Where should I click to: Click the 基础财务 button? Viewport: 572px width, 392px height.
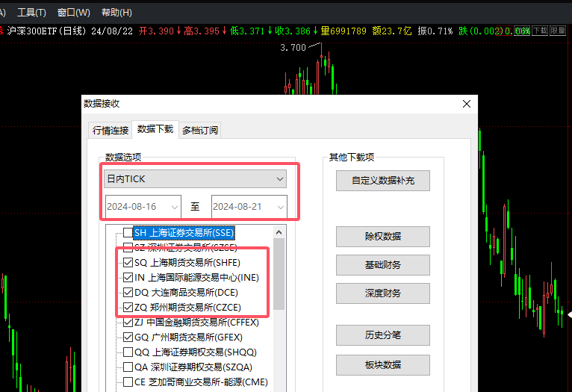pos(383,265)
